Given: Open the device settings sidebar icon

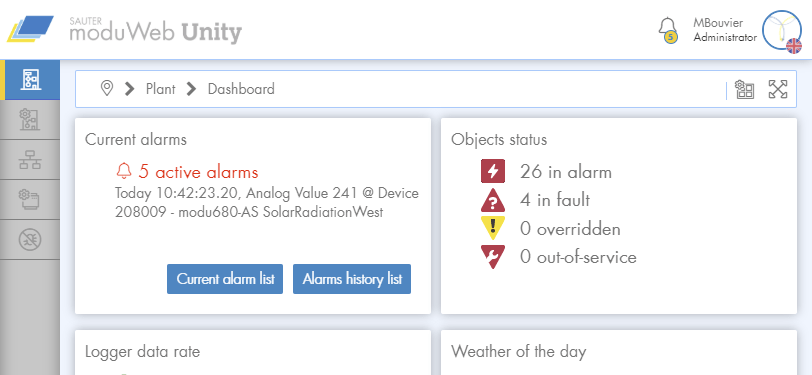Looking at the screenshot, I should click(x=30, y=199).
